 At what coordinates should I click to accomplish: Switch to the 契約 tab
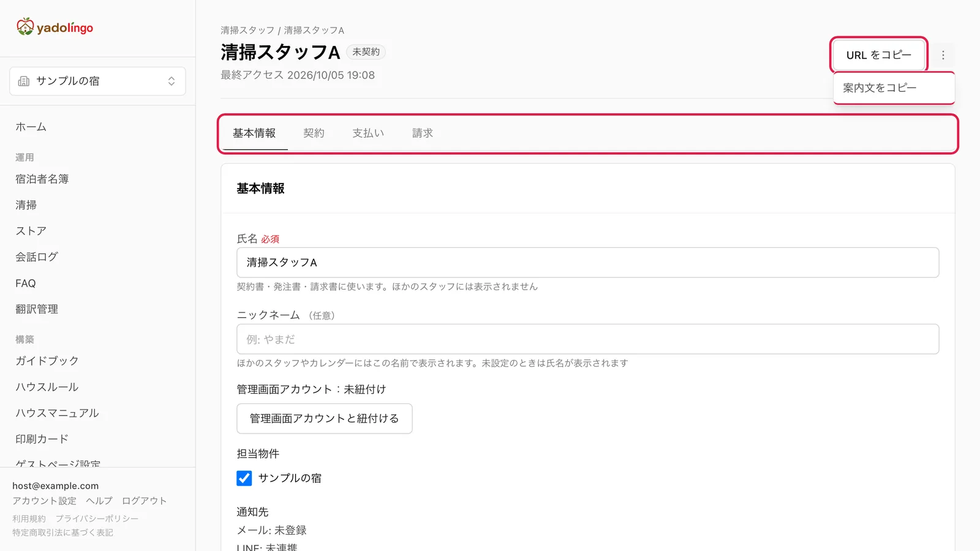[x=314, y=133]
